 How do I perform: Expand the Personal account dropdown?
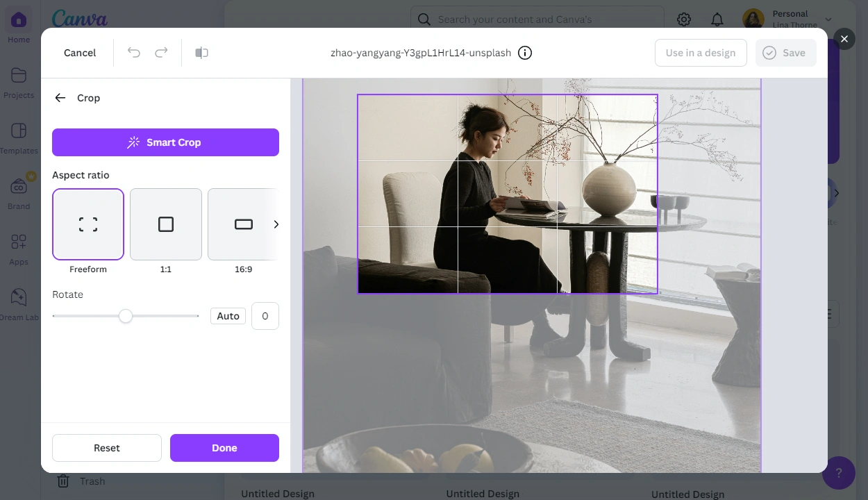coord(828,19)
